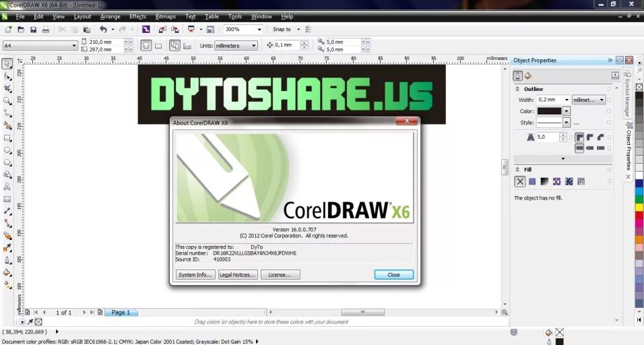Open the Arrange menu
644x345 pixels.
[110, 16]
